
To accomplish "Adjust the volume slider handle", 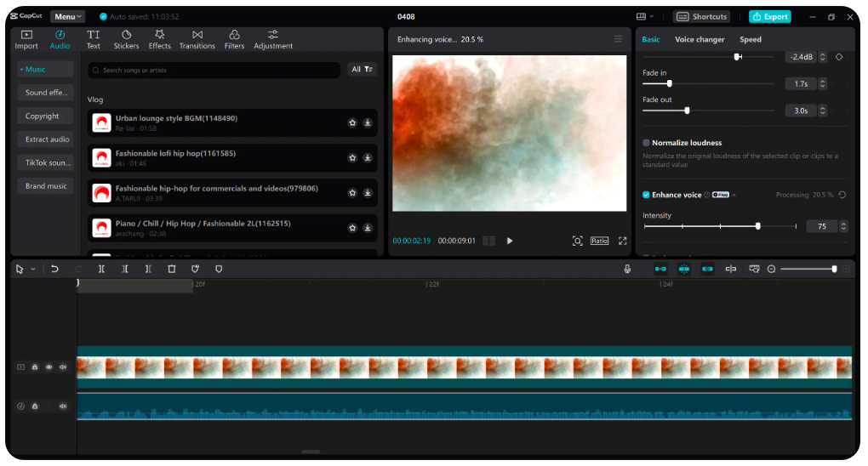I will [x=737, y=56].
